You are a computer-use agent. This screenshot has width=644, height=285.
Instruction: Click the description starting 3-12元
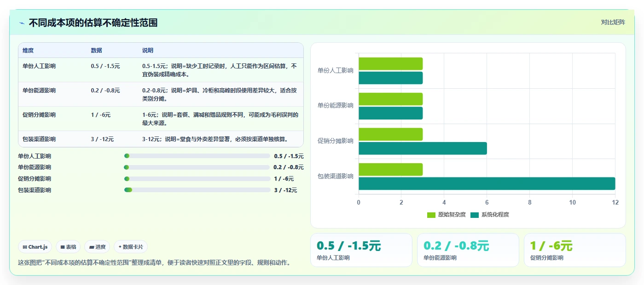(x=216, y=139)
